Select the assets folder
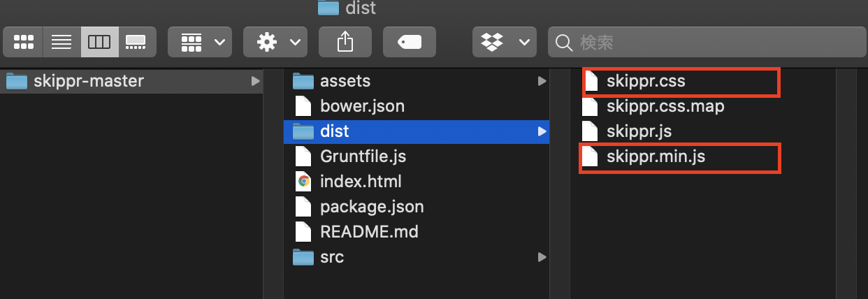The image size is (868, 299). point(416,81)
